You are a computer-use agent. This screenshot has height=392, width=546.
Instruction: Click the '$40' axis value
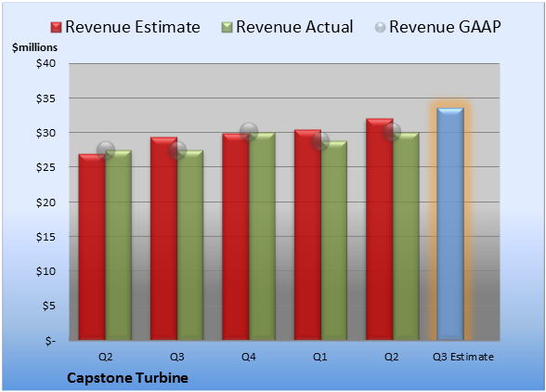[46, 63]
